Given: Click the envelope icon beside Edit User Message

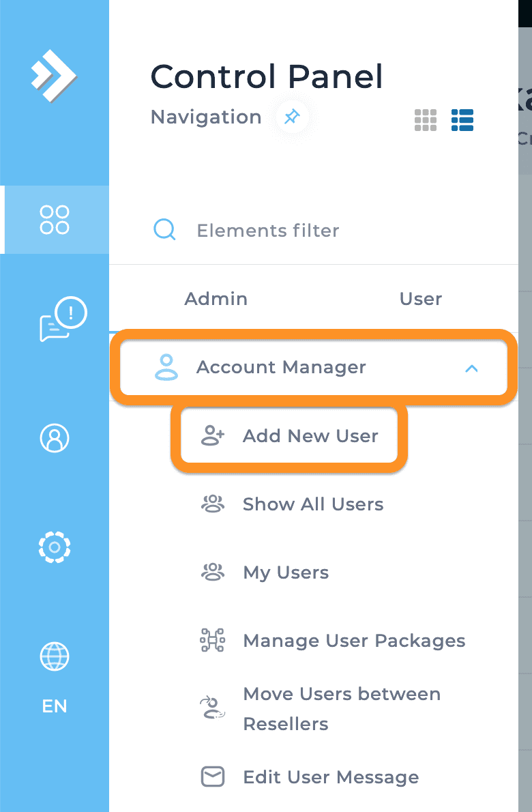Looking at the screenshot, I should click(212, 777).
